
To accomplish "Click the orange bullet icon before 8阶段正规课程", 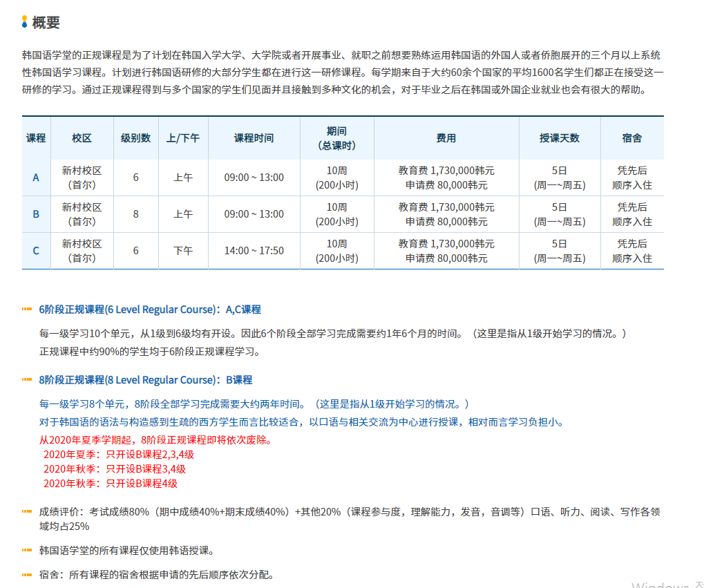I will pyautogui.click(x=27, y=380).
